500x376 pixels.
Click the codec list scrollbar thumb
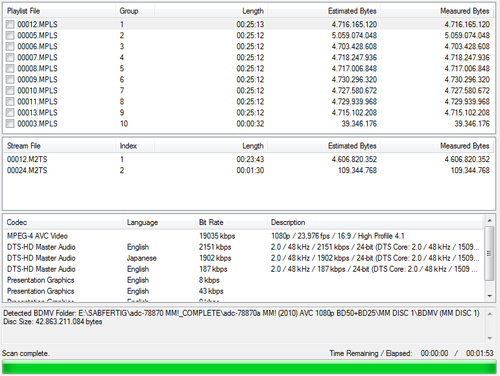pos(489,253)
